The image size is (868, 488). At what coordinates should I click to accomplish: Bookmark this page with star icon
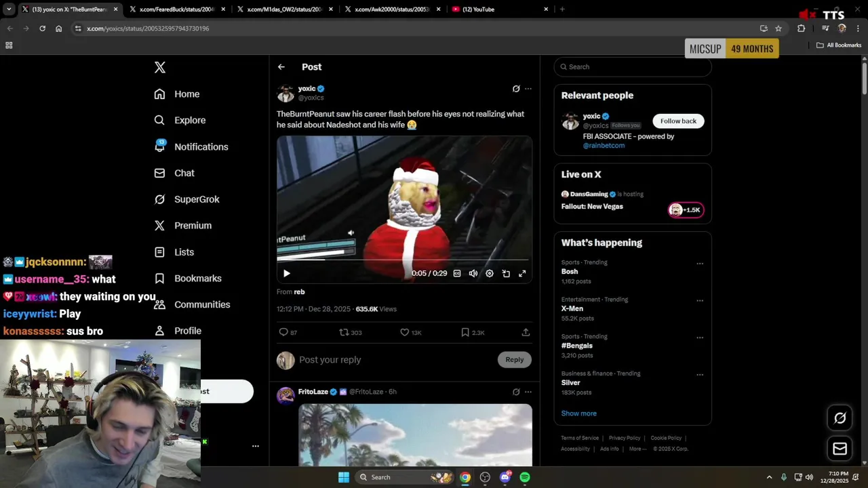point(778,28)
